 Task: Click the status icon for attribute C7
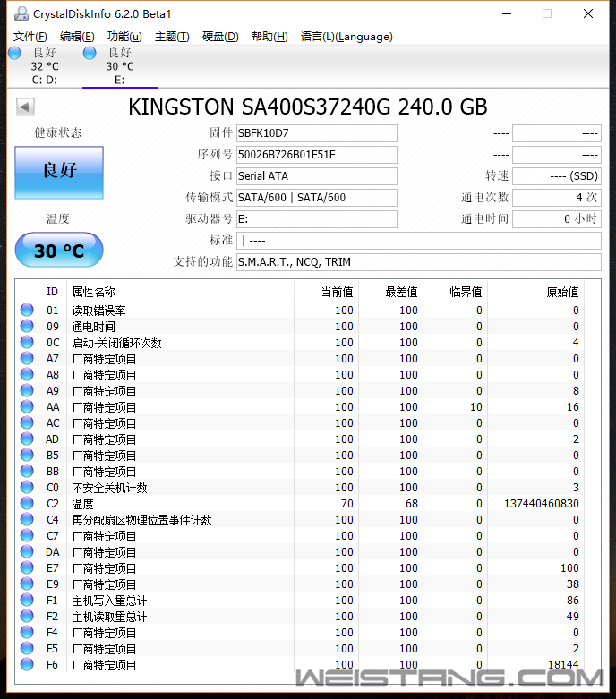click(x=27, y=535)
